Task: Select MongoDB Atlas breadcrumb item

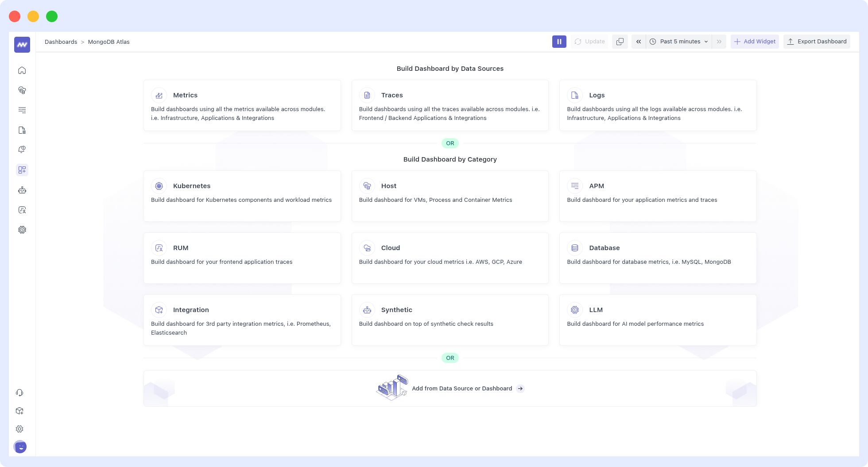Action: click(108, 42)
